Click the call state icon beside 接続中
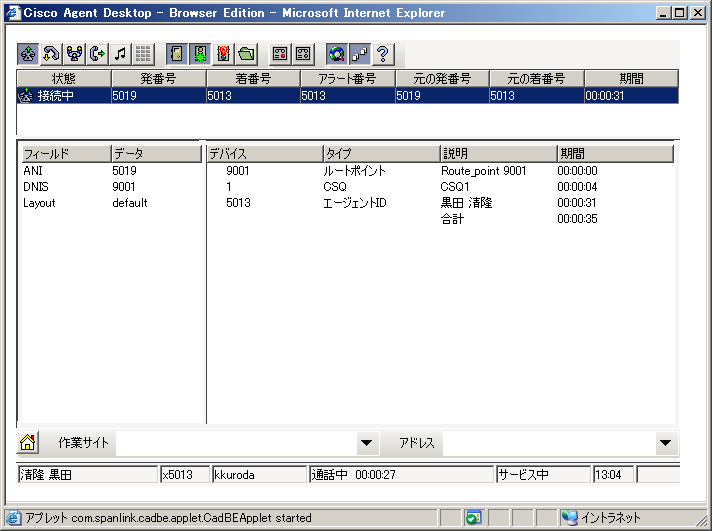Screen dimensions: 712x531 pyautogui.click(x=25, y=96)
